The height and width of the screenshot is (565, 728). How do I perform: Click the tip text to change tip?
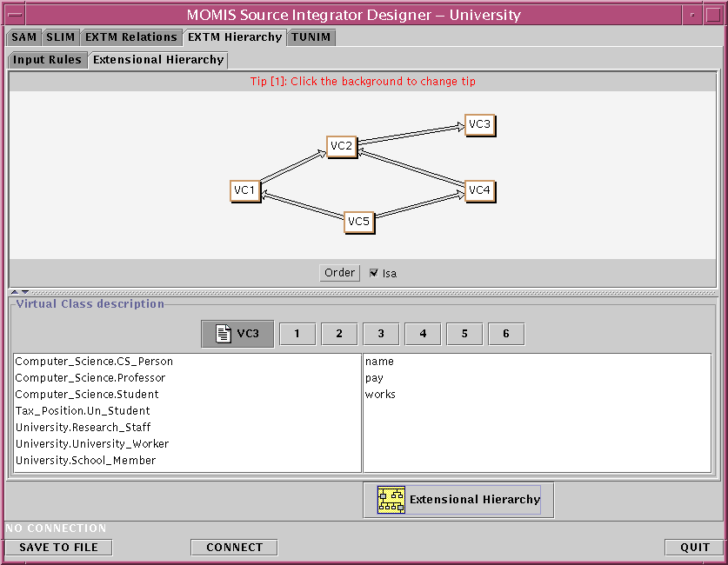point(362,82)
